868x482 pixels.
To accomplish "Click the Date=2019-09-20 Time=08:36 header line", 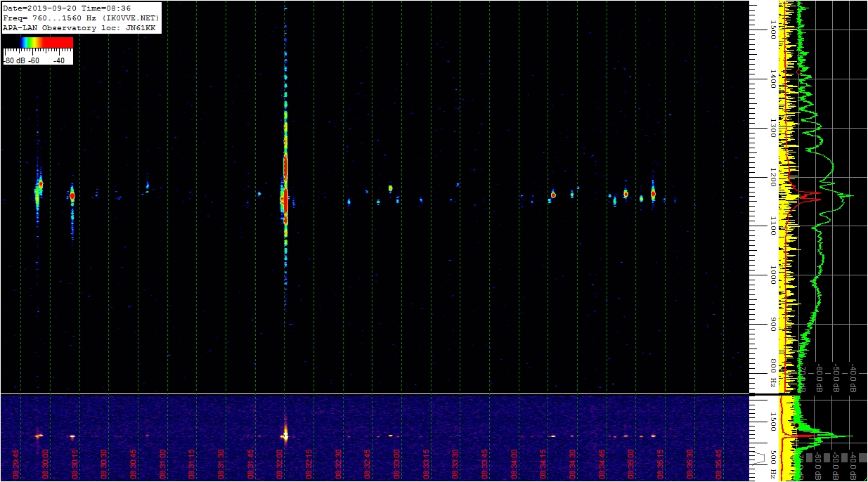I will click(x=67, y=8).
